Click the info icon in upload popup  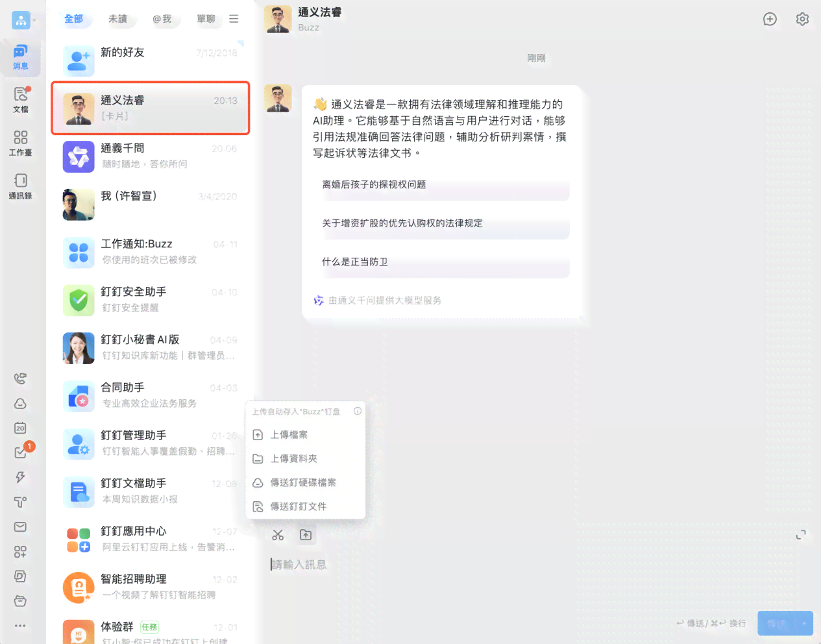click(x=358, y=411)
